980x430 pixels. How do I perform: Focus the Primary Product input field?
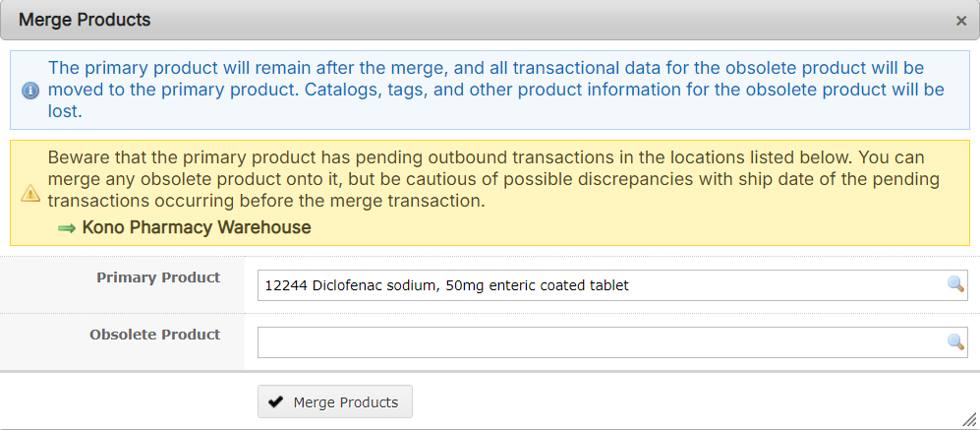pos(590,285)
